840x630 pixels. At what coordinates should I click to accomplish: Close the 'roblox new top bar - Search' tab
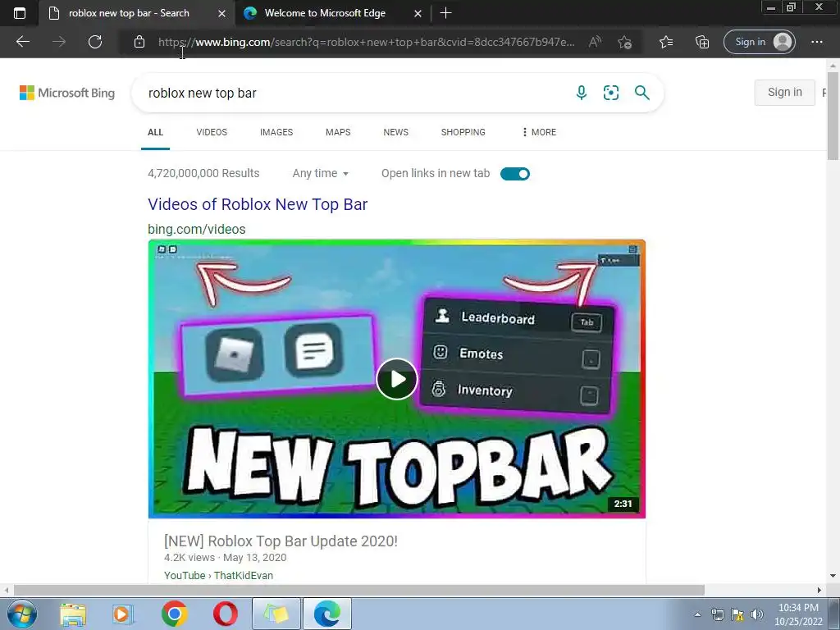(x=221, y=13)
